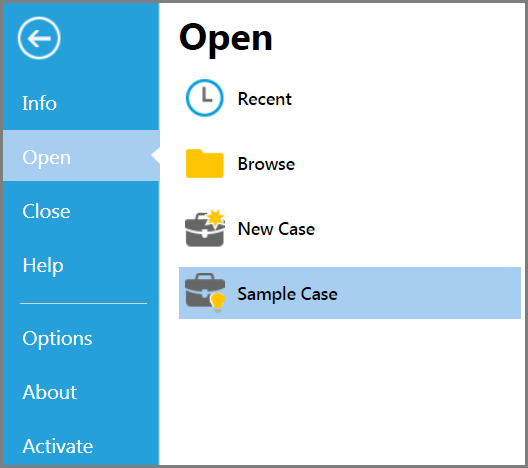Open Options in the sidebar
The width and height of the screenshot is (528, 468).
tap(57, 339)
